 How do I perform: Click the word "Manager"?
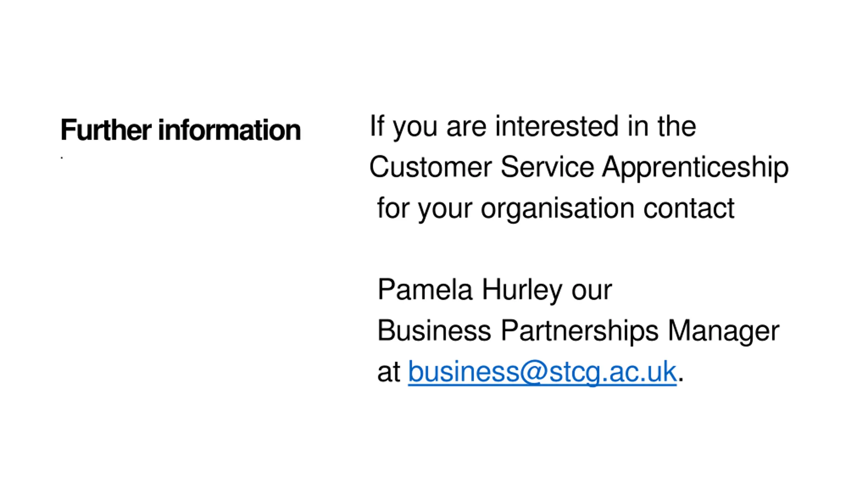724,330
